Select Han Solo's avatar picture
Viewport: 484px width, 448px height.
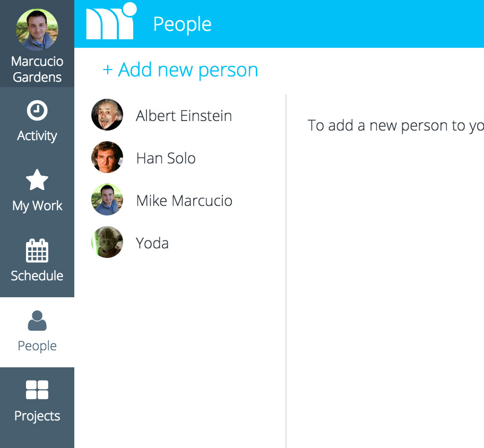[107, 157]
